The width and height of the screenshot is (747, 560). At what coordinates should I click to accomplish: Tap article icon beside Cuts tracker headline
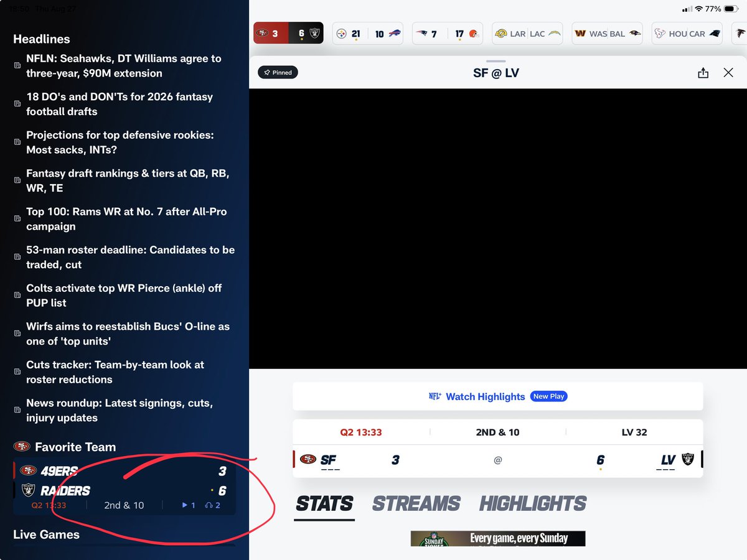point(17,372)
